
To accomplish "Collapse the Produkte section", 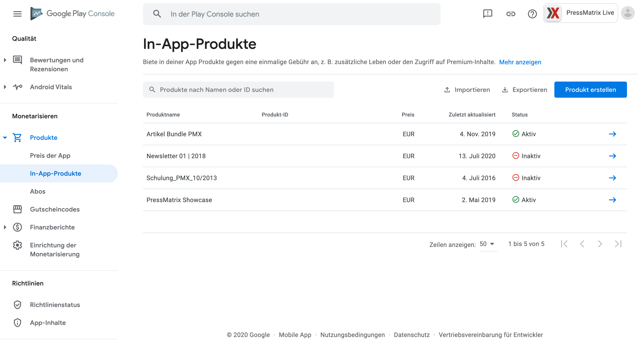I will pos(5,138).
